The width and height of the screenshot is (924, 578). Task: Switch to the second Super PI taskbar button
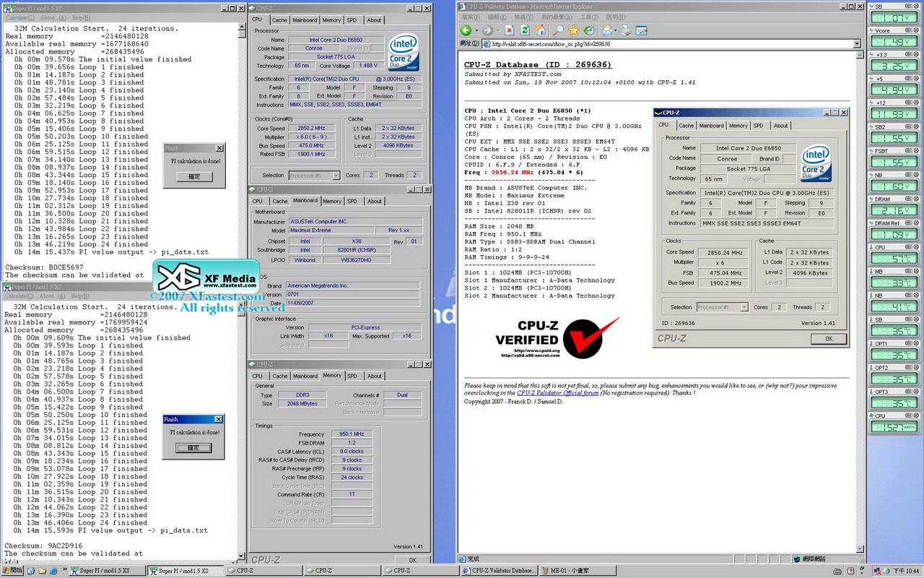(185, 571)
